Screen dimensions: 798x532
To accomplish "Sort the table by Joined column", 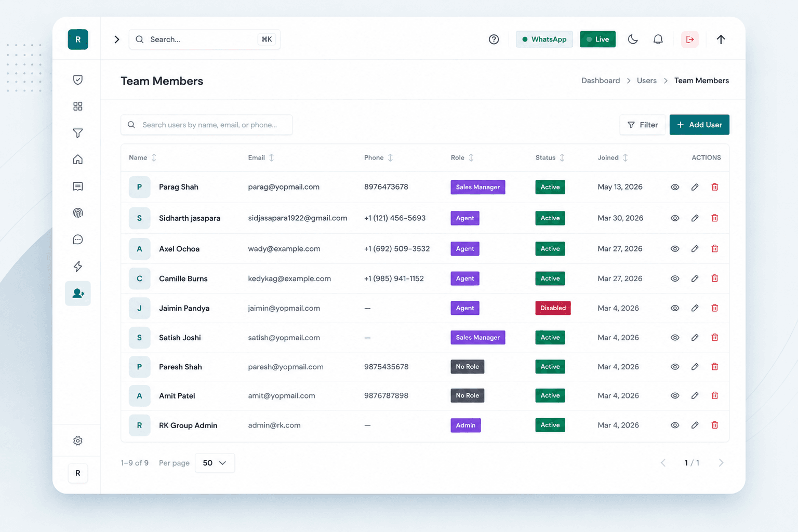I will [613, 157].
